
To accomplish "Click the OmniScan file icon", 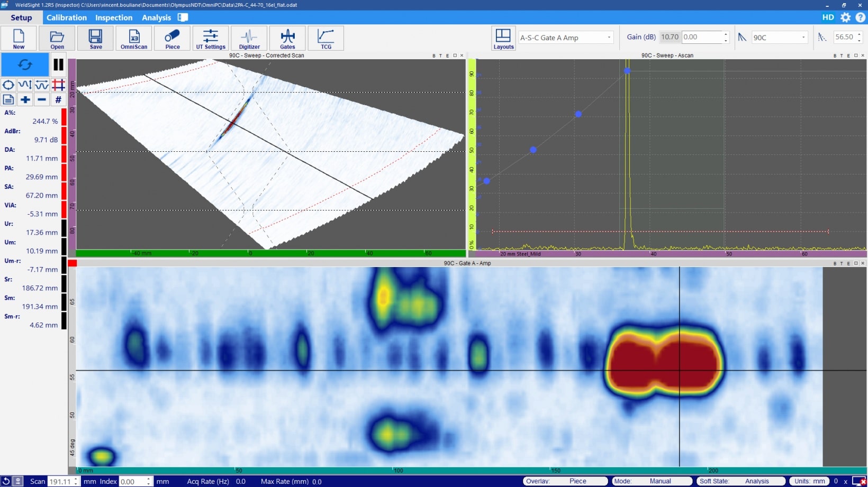I will pos(134,38).
